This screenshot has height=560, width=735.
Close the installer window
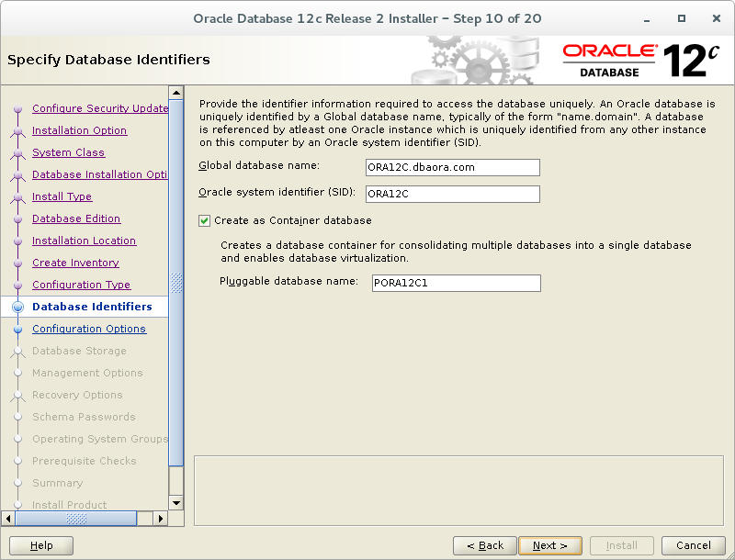(x=717, y=18)
